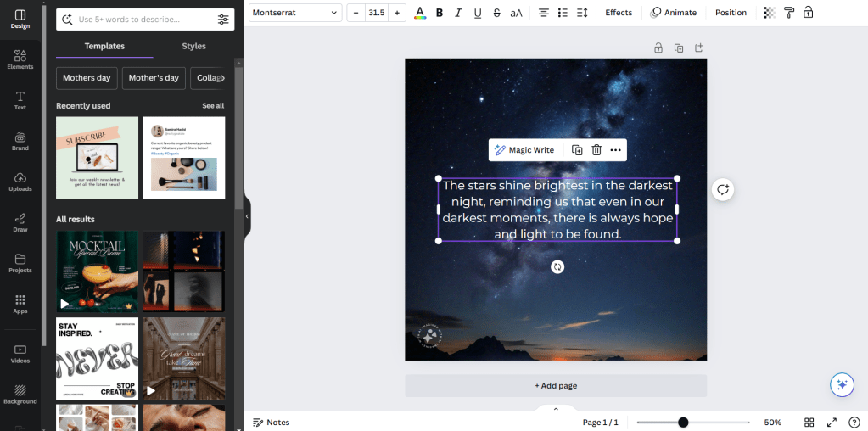Click the Add page button
Screen dimensions: 868x431
[x=556, y=386]
